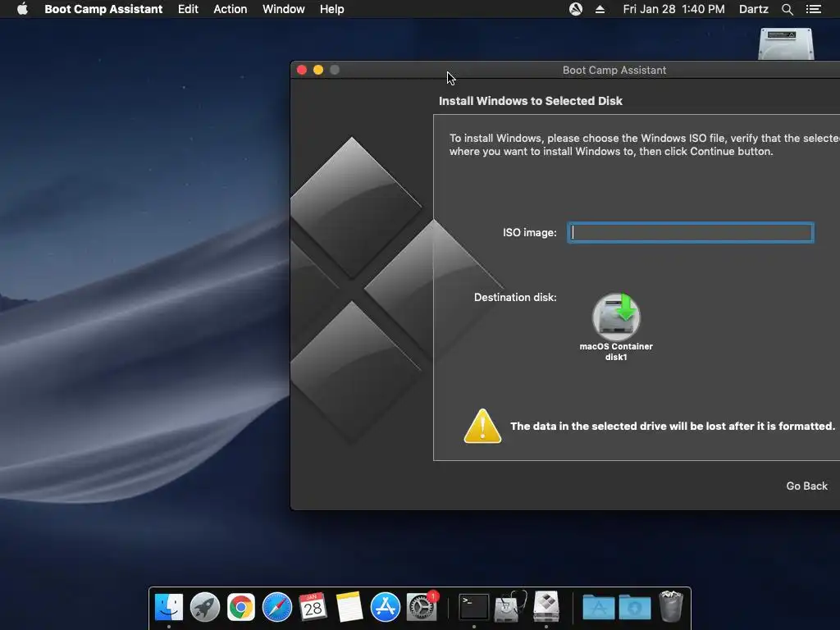The image size is (840, 630).
Task: Open Spotlight search magnifier
Action: click(x=787, y=9)
